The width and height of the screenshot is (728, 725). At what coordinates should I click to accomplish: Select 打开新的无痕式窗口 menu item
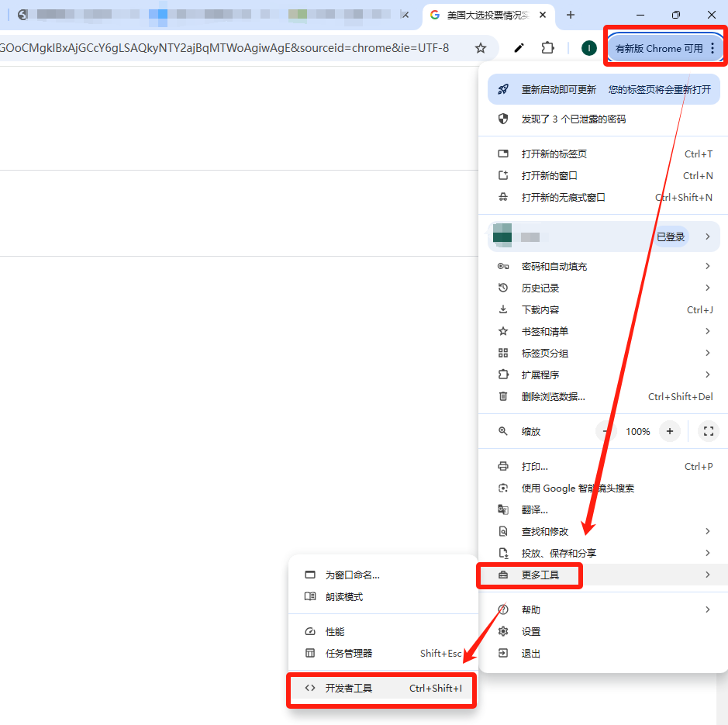coord(563,197)
